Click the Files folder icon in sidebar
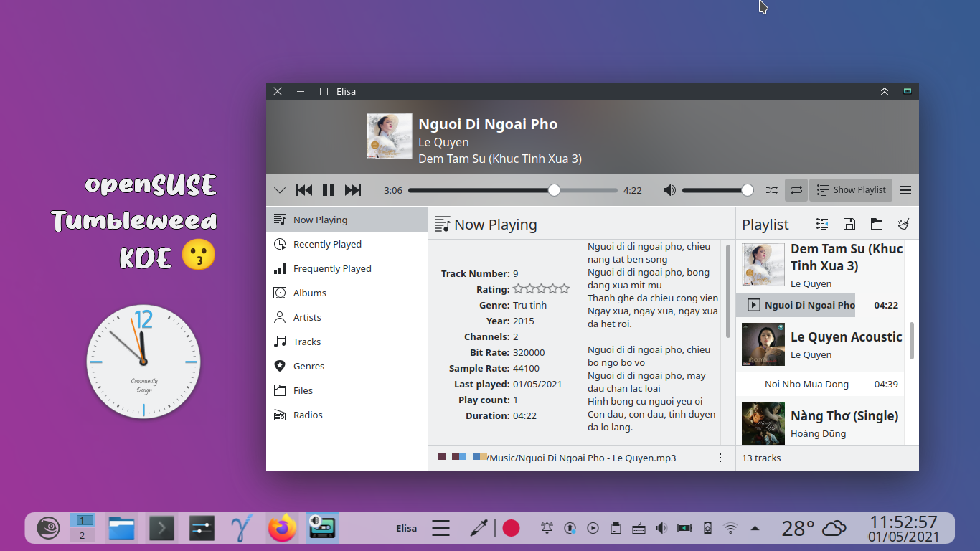Viewport: 980px width, 551px height. click(x=280, y=390)
